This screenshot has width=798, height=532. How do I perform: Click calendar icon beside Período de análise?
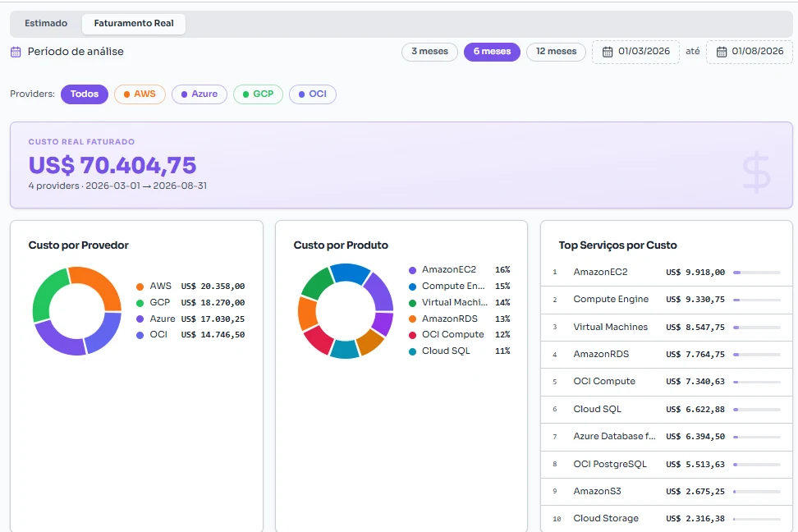[x=16, y=52]
